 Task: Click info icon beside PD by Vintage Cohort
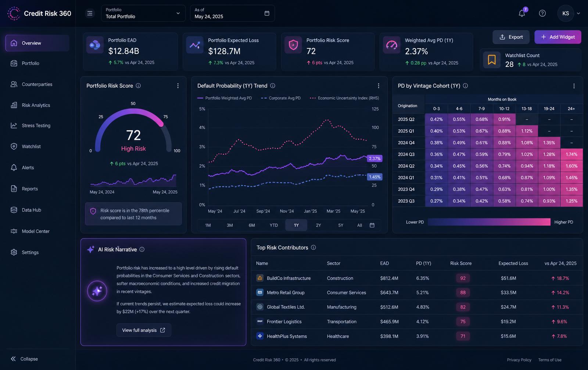pos(465,86)
